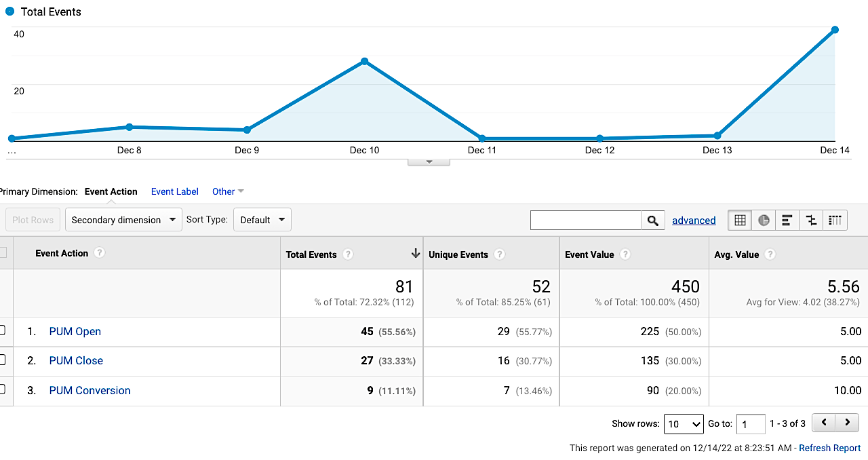Select the PUM Close row checkbox
Viewport: 868px width, 460px height.
[x=1, y=361]
